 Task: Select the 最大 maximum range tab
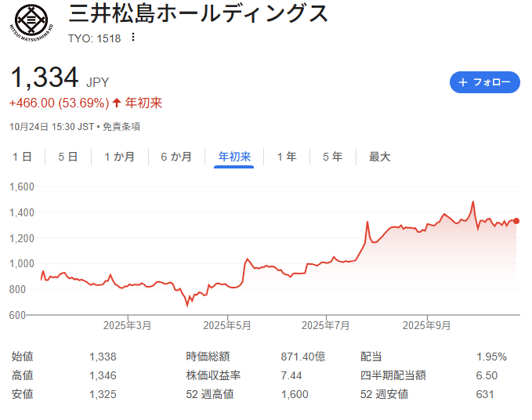click(x=379, y=157)
